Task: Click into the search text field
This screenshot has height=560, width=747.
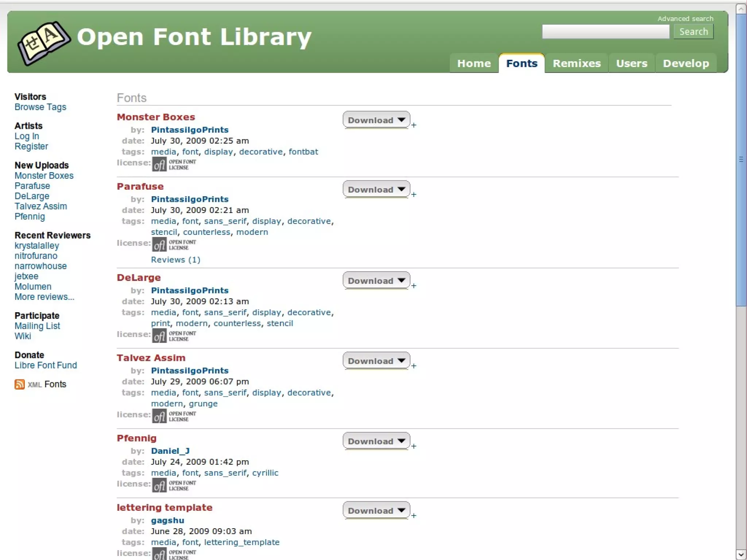Action: tap(605, 32)
